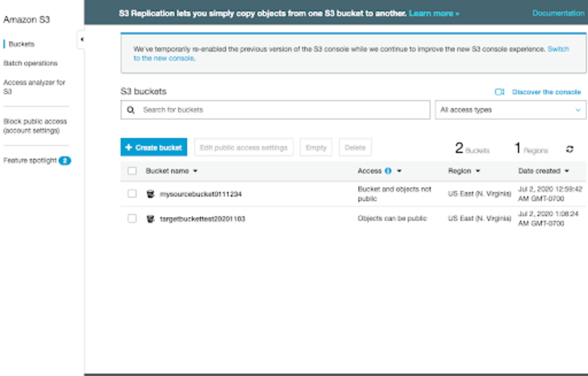Click Feature spotlight badge showing 2
Screen dimensions: 588x376
coord(65,161)
